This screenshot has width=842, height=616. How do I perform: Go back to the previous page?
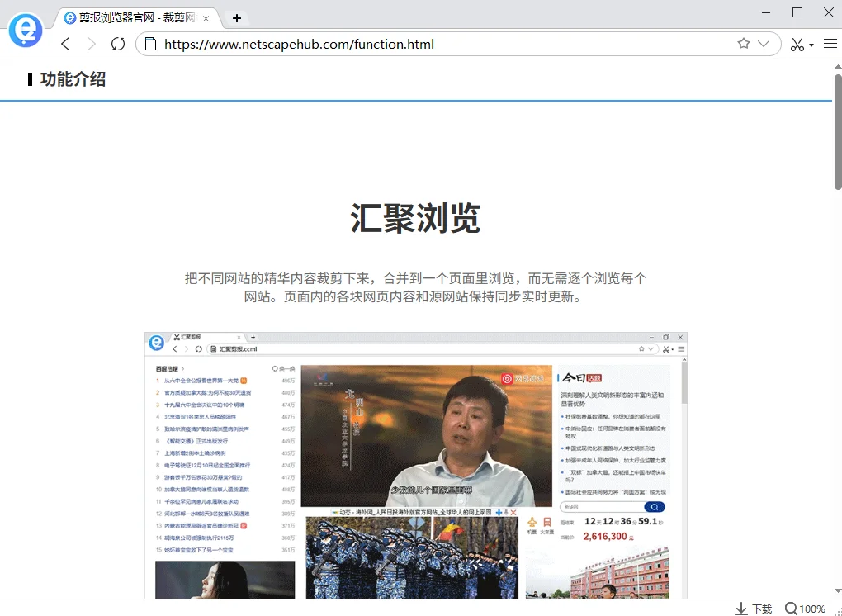click(x=65, y=44)
